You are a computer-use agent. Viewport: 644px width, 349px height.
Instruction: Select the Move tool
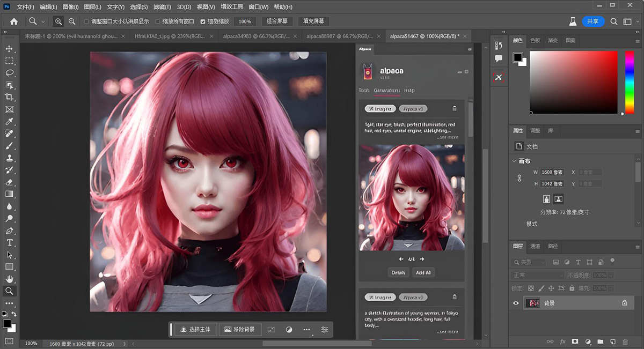[x=10, y=48]
